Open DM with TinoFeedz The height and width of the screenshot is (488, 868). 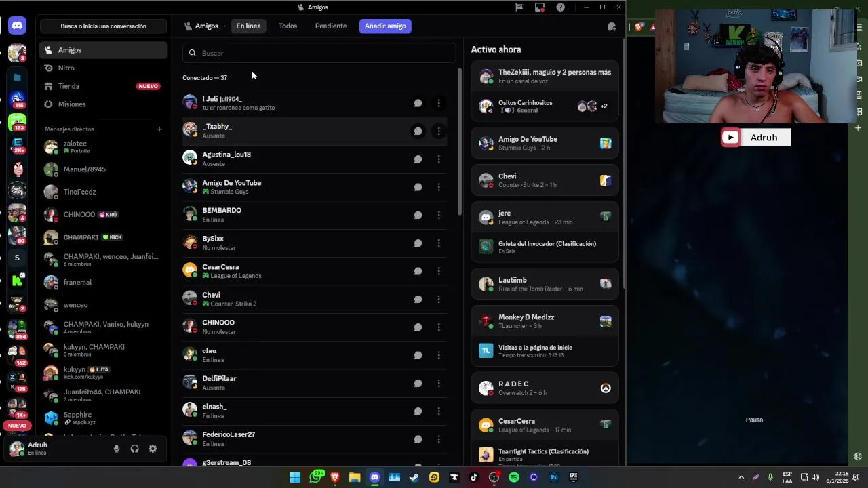click(103, 192)
